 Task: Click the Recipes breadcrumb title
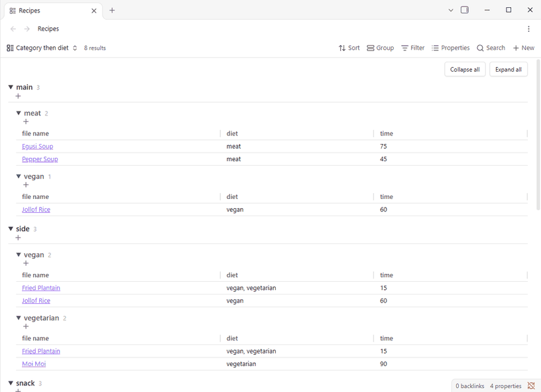(x=48, y=29)
